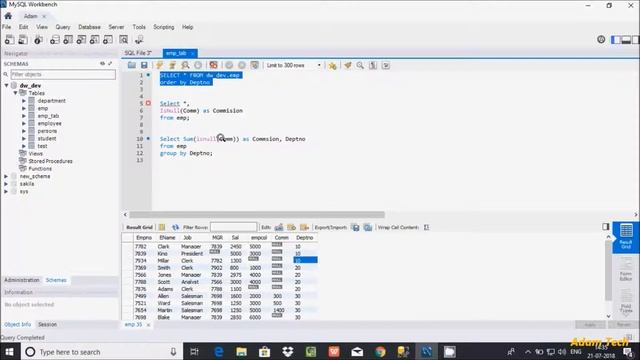Screen dimensions: 640x360
Task: Run Explain plan on current statement icon
Action: 185,65
